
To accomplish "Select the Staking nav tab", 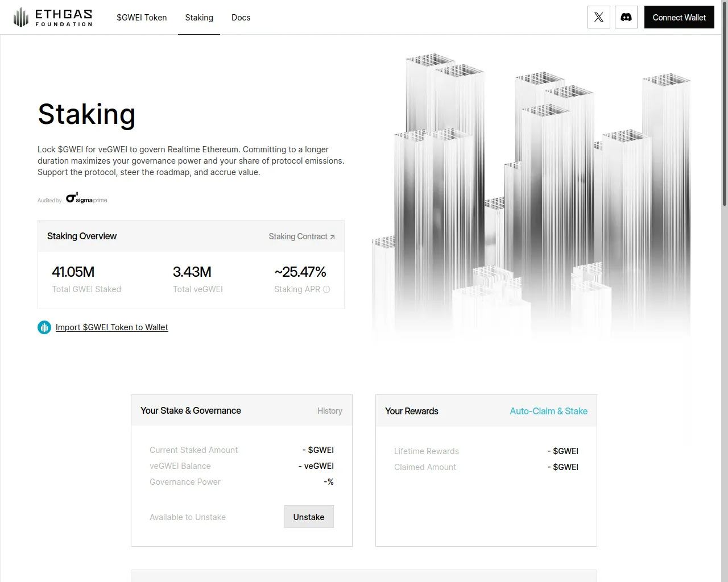I will tap(199, 18).
